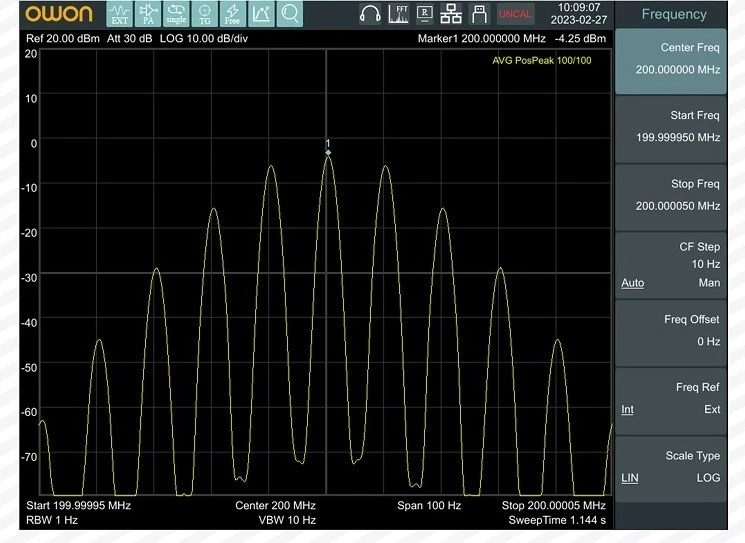Click the 10:09:07 clock display
Viewport: 745px width, 543px height.
click(x=579, y=8)
